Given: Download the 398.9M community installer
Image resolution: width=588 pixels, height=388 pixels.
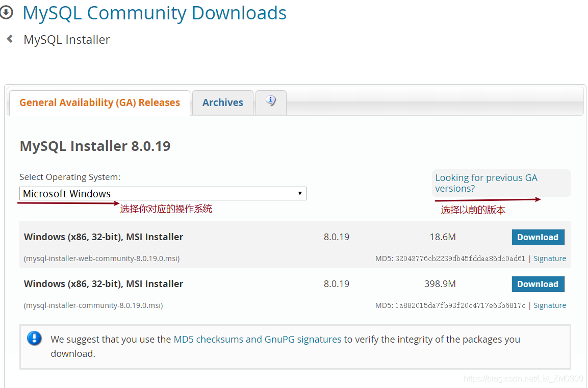Looking at the screenshot, I should 538,284.
